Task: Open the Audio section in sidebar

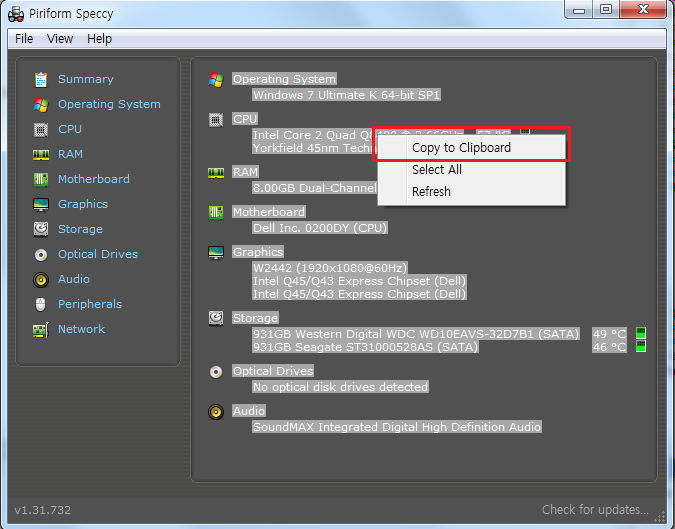Action: tap(74, 279)
